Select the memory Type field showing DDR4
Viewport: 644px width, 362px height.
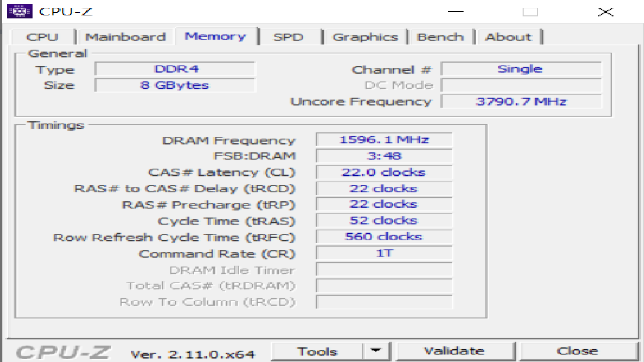(x=176, y=69)
